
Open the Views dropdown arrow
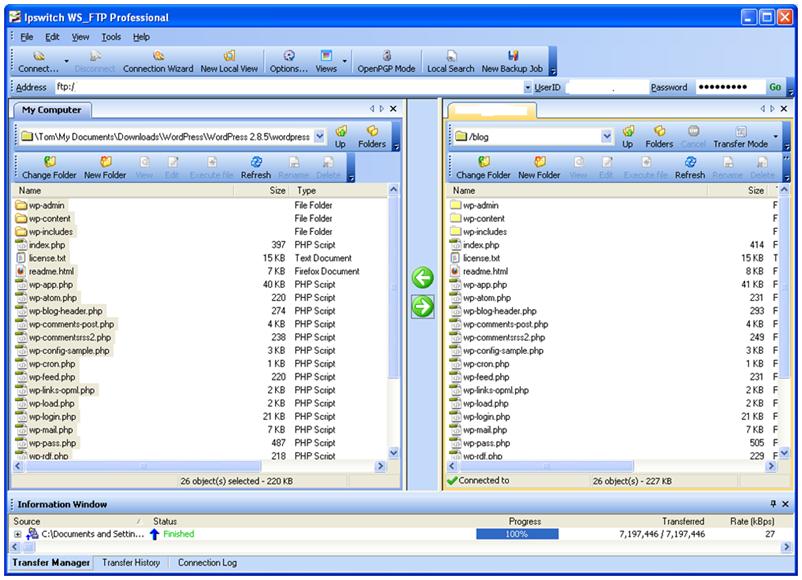coord(344,61)
